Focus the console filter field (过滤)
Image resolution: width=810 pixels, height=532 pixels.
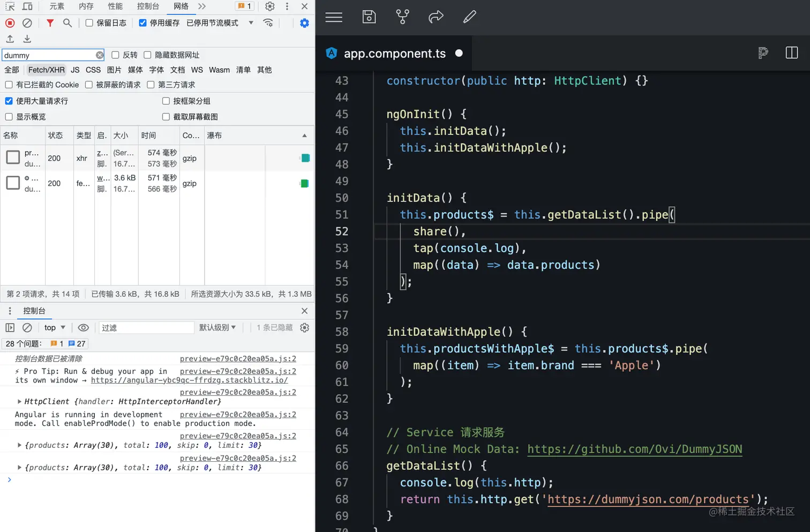click(x=146, y=327)
